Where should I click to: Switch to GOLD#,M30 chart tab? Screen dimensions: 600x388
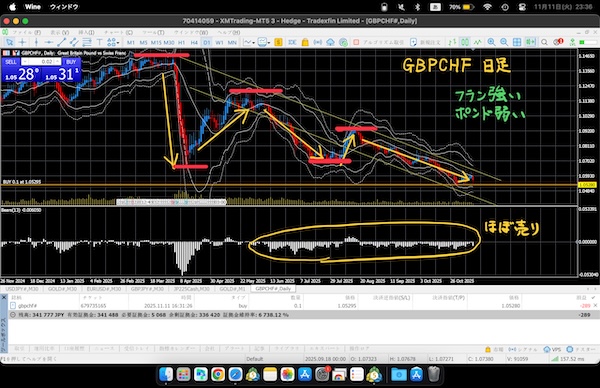coord(63,289)
